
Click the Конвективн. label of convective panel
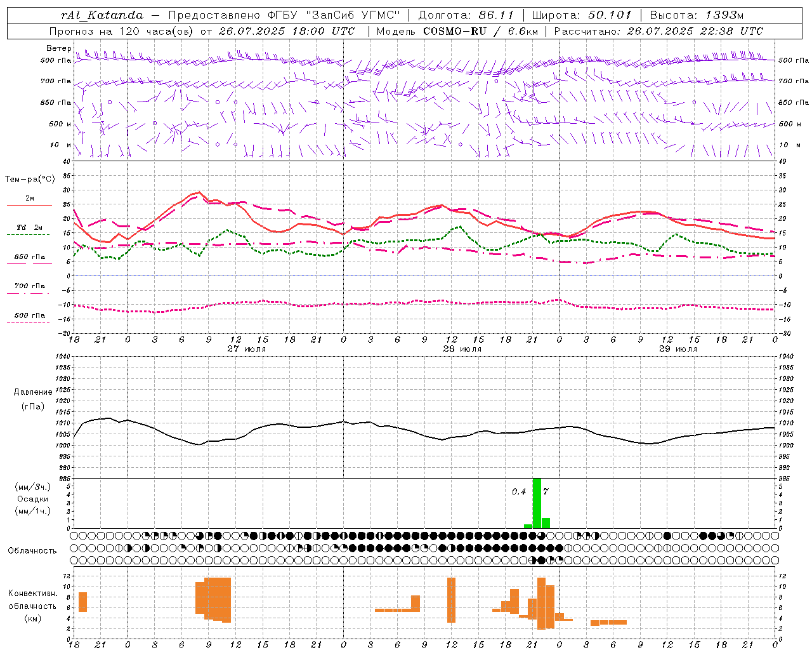[33, 594]
